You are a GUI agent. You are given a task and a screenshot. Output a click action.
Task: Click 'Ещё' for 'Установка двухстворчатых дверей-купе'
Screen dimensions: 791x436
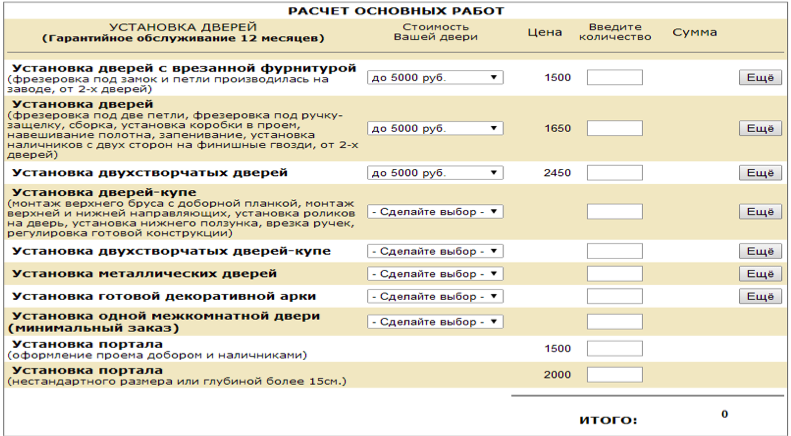point(760,251)
